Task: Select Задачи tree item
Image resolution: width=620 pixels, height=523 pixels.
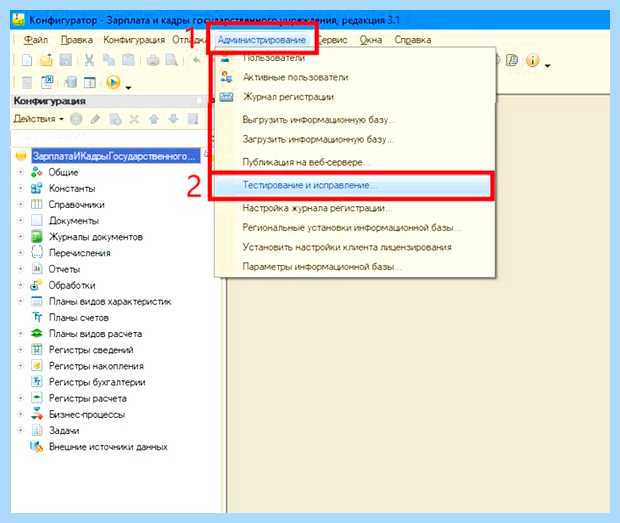Action: coord(64,430)
